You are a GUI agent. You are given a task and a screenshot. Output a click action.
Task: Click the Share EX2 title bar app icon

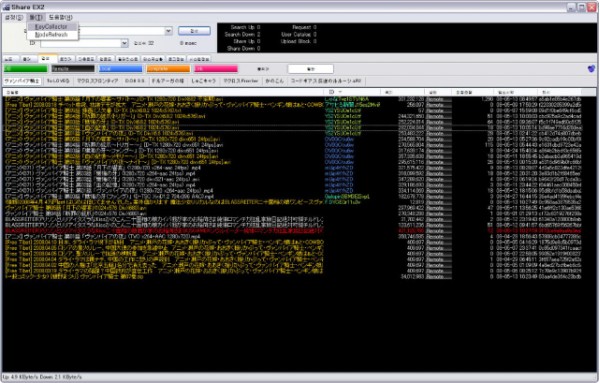pyautogui.click(x=7, y=7)
